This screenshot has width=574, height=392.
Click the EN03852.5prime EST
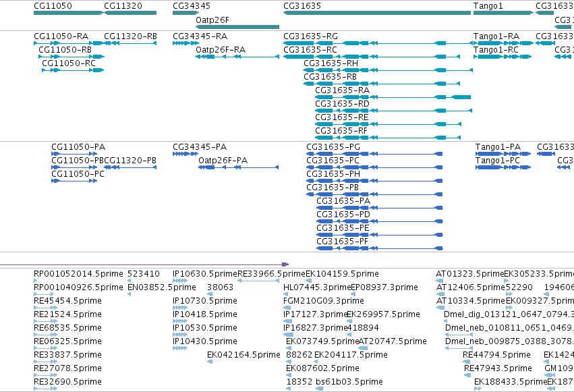pos(129,294)
